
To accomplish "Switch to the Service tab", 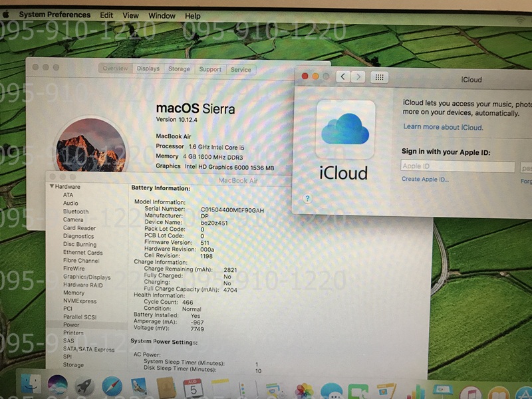I will (241, 70).
